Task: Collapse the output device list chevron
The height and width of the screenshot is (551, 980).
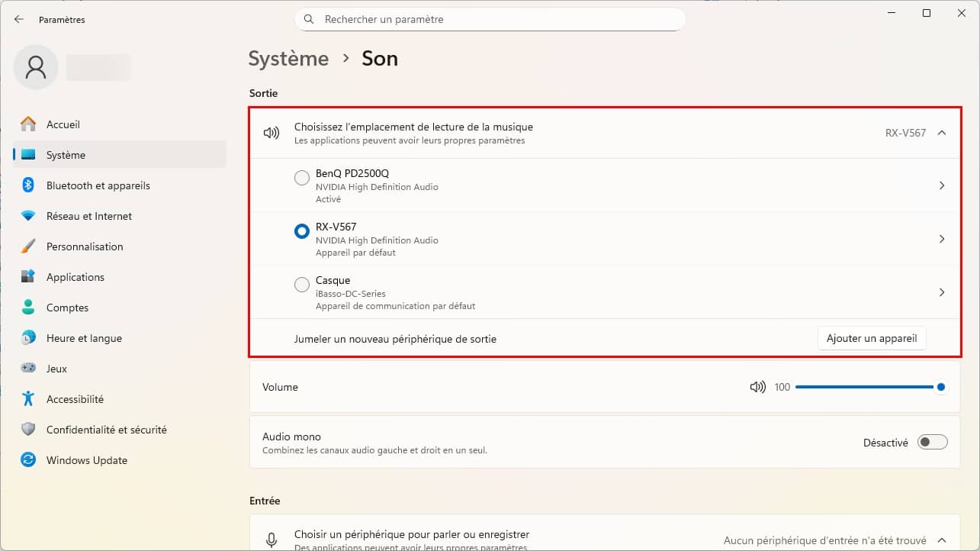Action: (942, 133)
